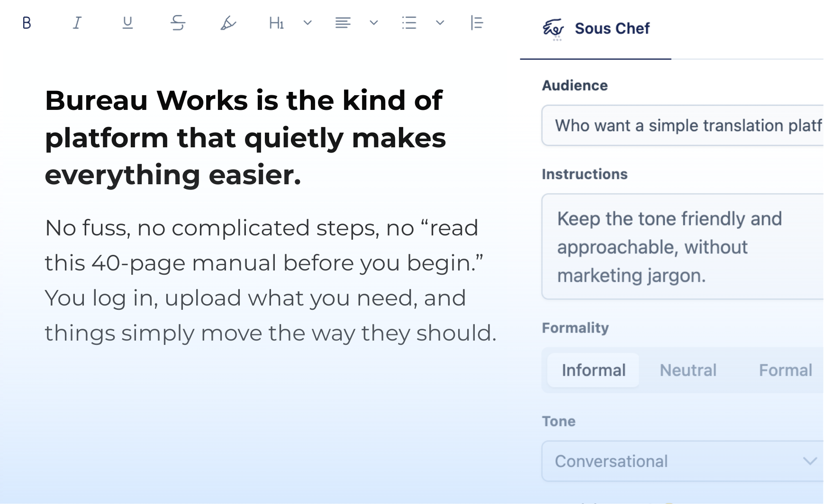Image resolution: width=824 pixels, height=504 pixels.
Task: Click the line spacing icon
Action: click(477, 23)
